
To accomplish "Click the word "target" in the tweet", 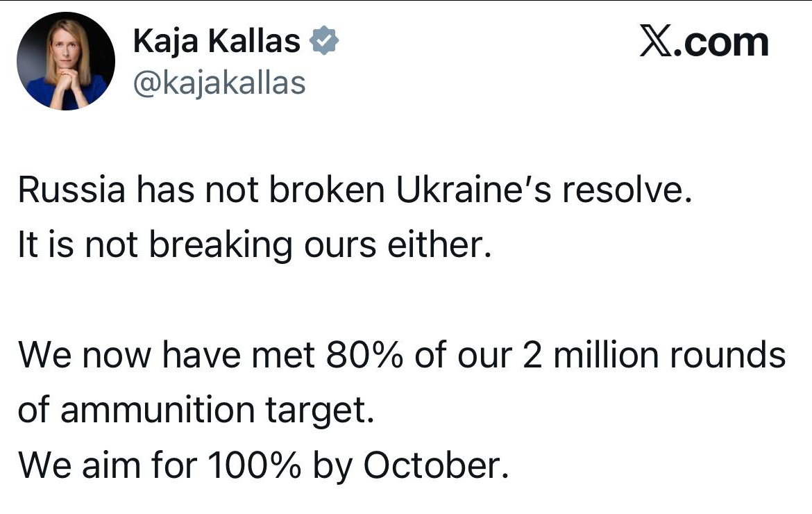I will 323,411.
